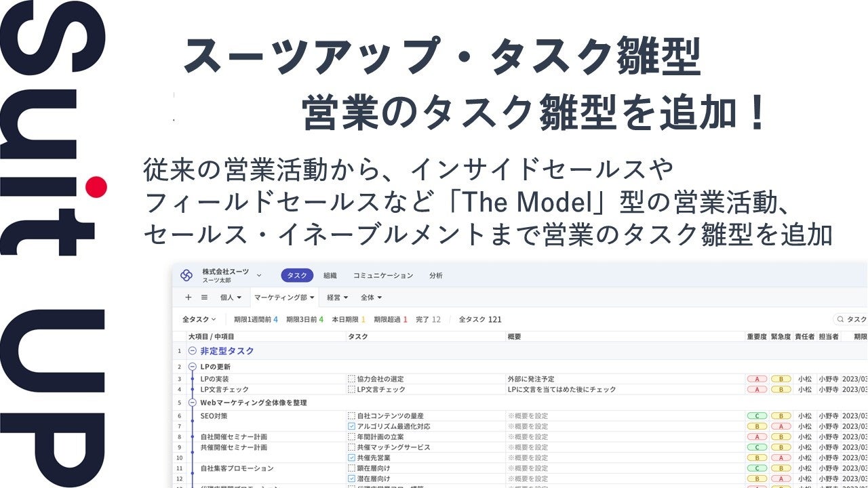
Task: Open the マーケティング部 dropdown
Action: (x=285, y=297)
